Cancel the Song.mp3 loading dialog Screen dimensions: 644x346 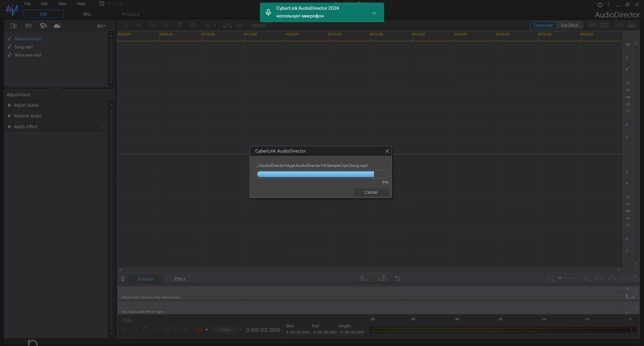pyautogui.click(x=371, y=192)
